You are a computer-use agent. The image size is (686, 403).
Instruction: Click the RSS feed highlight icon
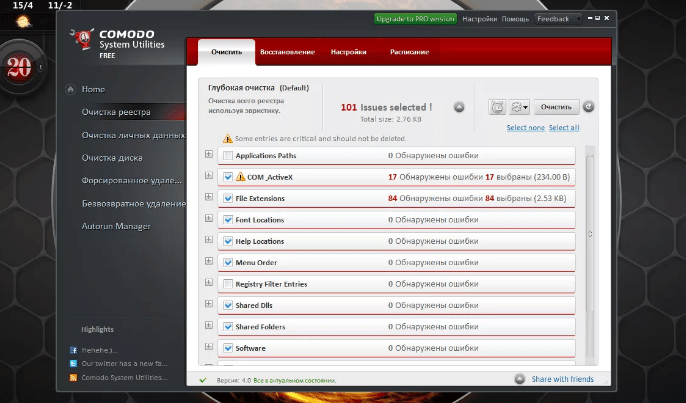(x=74, y=377)
